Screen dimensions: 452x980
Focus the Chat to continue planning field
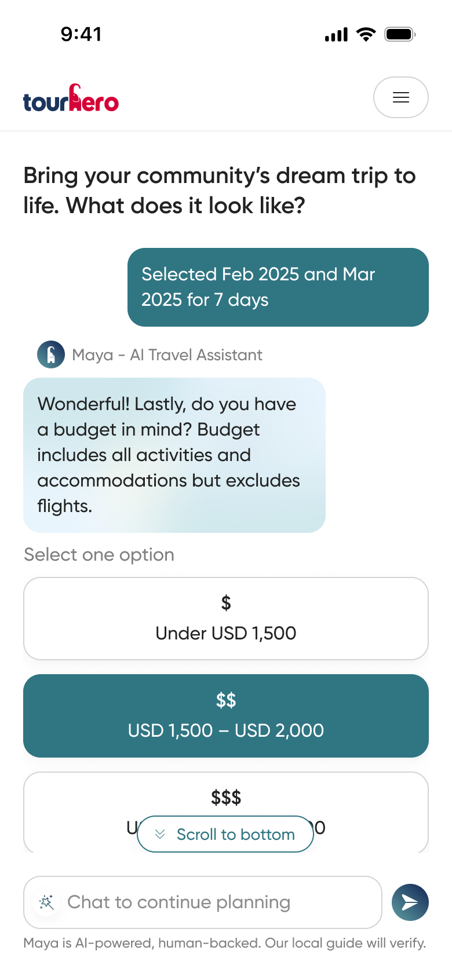point(203,902)
